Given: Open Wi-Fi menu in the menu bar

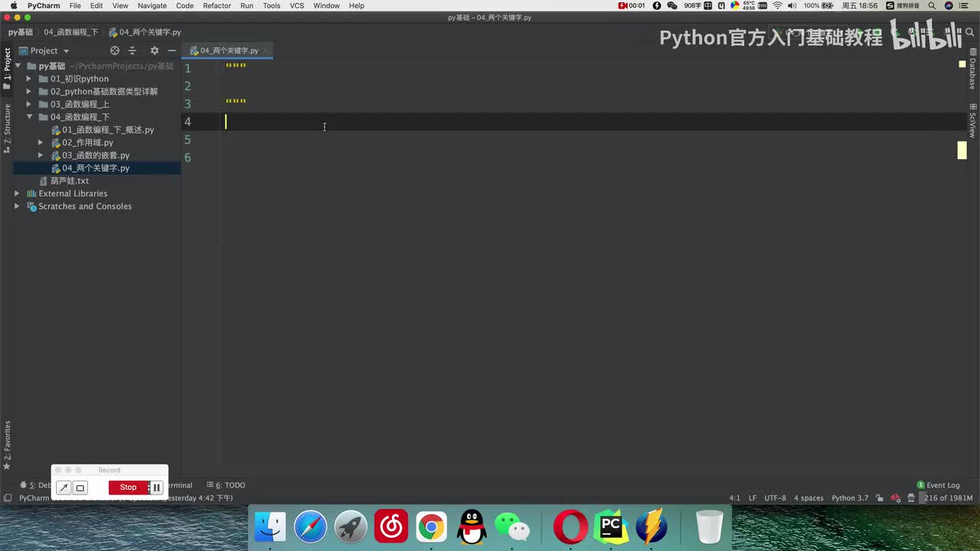Looking at the screenshot, I should click(778, 5).
